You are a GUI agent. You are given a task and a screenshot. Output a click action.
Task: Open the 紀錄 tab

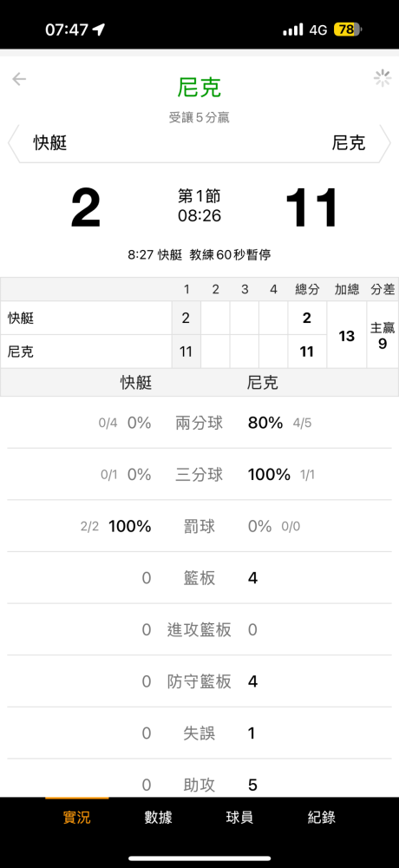322,817
